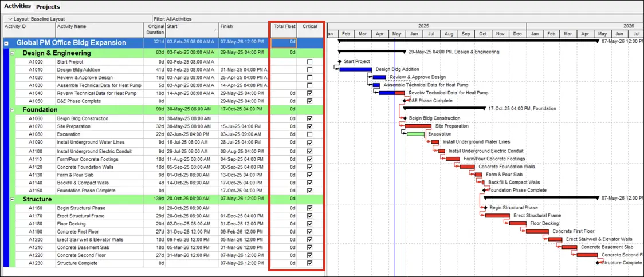Screen dimensions: 644x277
Task: Collapse the Design & Engineering group
Action: point(13,53)
